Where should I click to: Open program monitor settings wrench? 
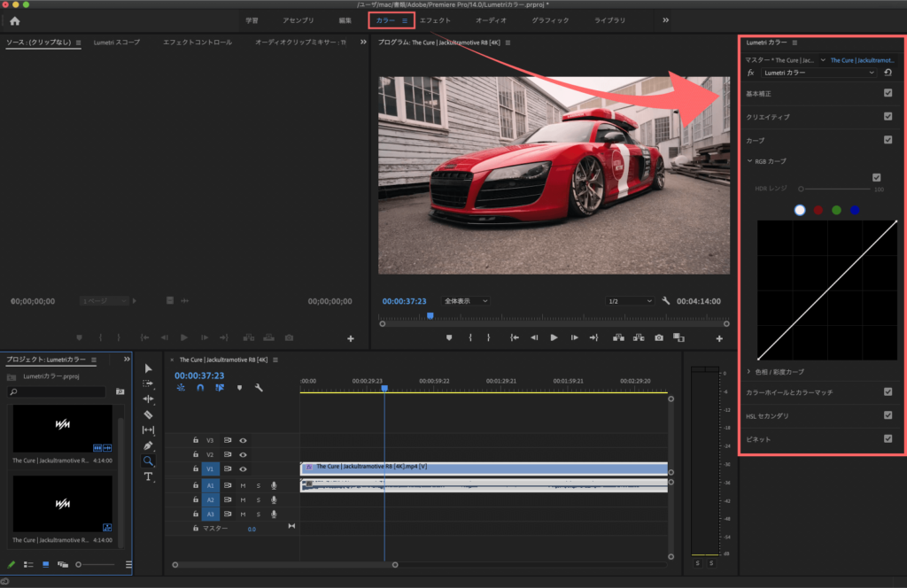click(666, 301)
